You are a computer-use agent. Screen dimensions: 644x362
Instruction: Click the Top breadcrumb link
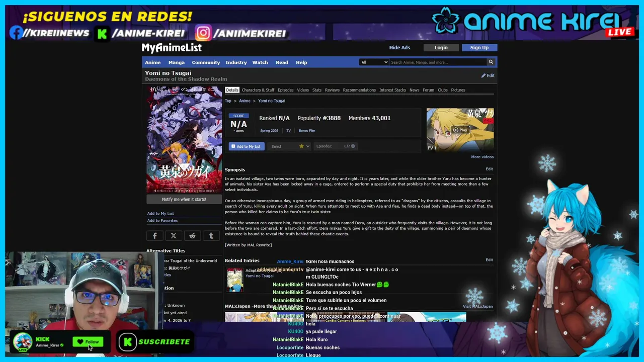(228, 101)
